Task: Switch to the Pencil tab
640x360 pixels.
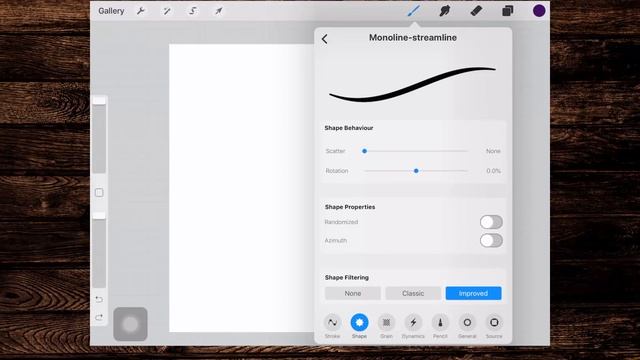Action: [440, 326]
